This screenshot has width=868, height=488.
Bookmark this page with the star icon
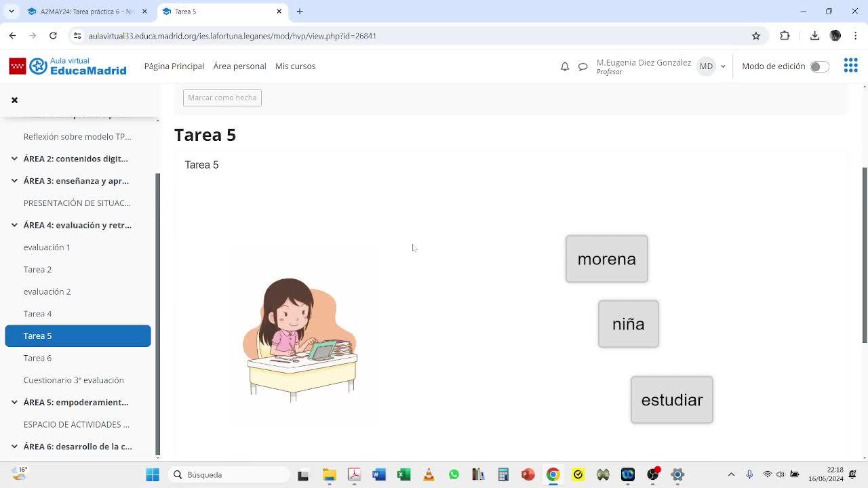[756, 36]
